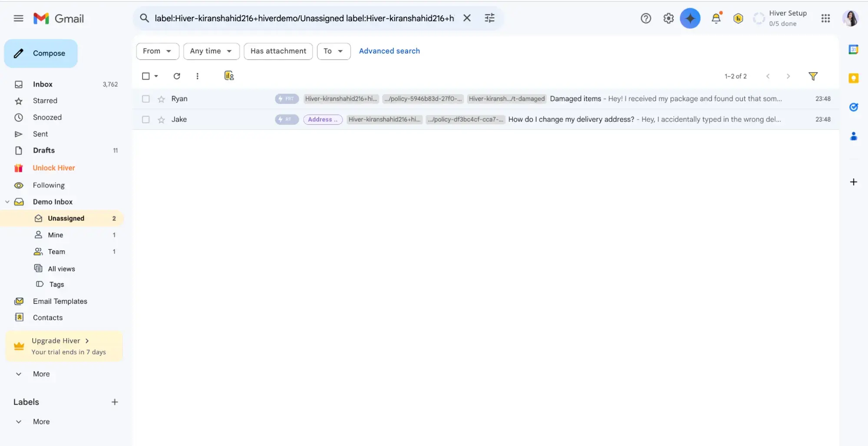Click the Address tag on Jake's email

[x=323, y=120]
